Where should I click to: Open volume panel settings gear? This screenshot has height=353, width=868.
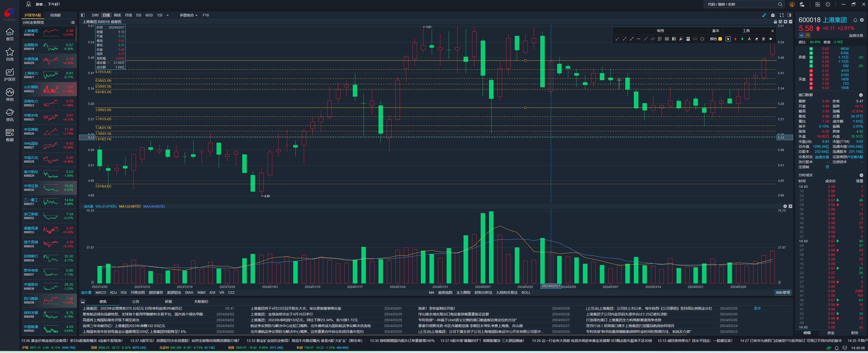coord(785,206)
